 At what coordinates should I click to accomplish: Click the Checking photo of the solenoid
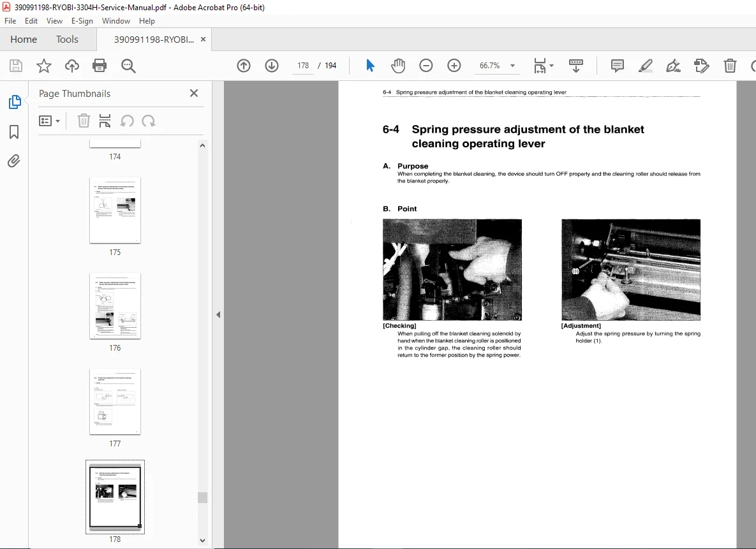coord(452,270)
